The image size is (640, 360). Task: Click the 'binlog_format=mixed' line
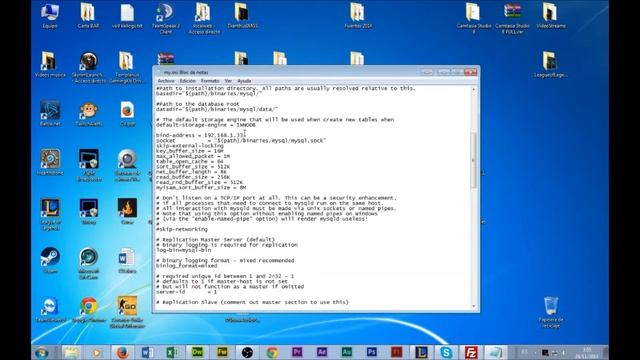pos(187,265)
